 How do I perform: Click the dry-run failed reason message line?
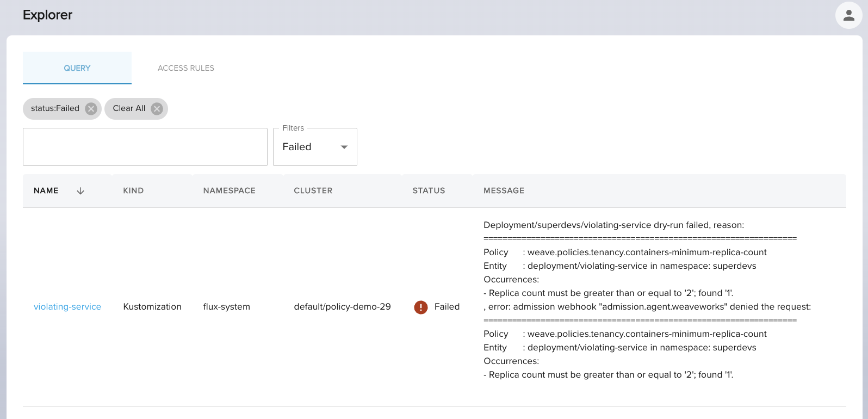614,225
